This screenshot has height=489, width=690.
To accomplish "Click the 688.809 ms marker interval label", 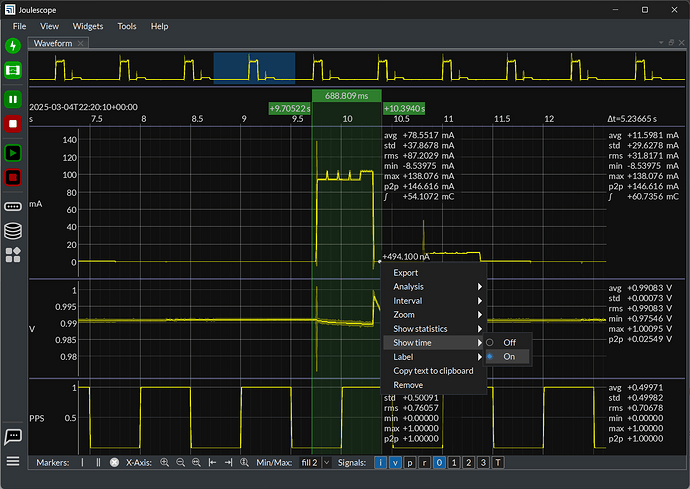I will pyautogui.click(x=347, y=96).
